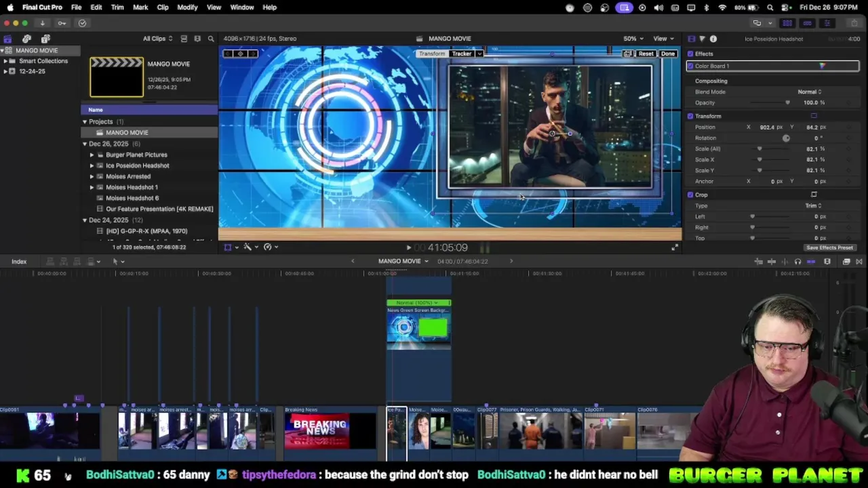Select the Tracker tab in viewer
This screenshot has width=868, height=488.
[462, 54]
